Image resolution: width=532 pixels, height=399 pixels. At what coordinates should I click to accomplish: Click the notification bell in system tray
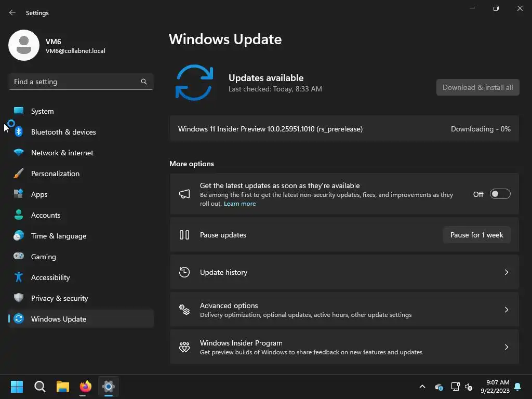pos(517,387)
